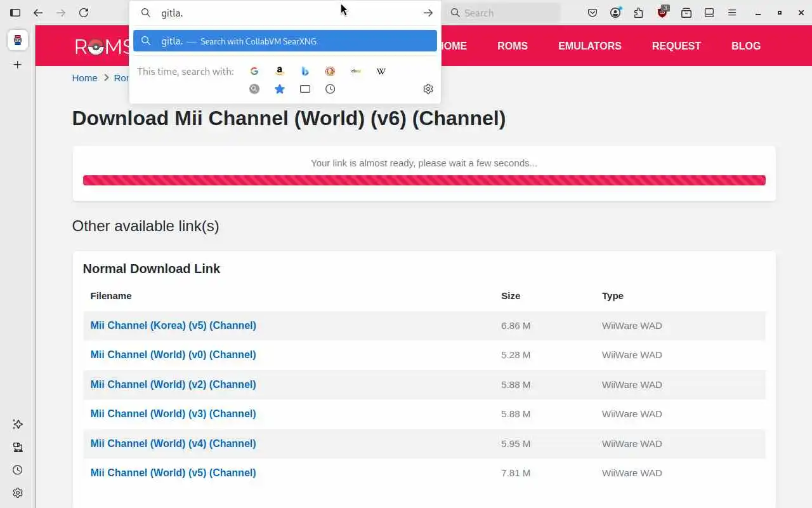Reload the current page
This screenshot has width=812, height=508.
(84, 13)
